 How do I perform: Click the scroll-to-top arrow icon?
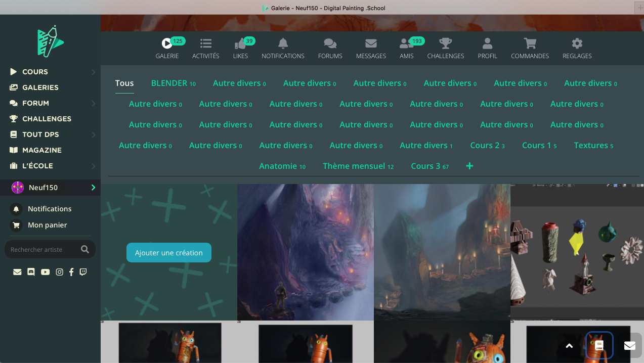(x=569, y=346)
